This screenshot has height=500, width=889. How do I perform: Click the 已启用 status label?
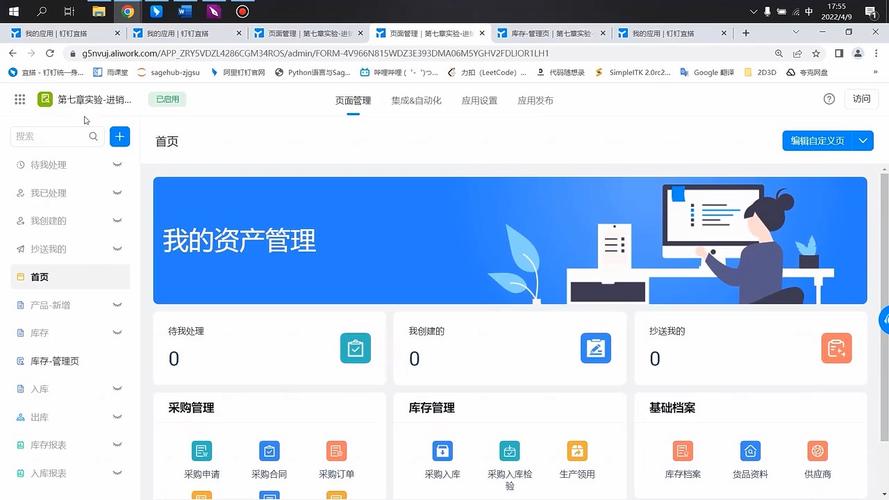point(167,99)
